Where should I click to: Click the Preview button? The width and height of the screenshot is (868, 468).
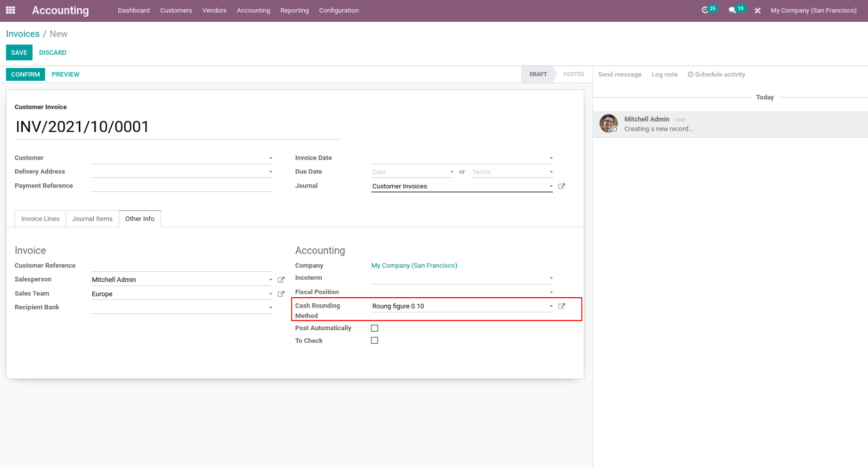(x=66, y=74)
